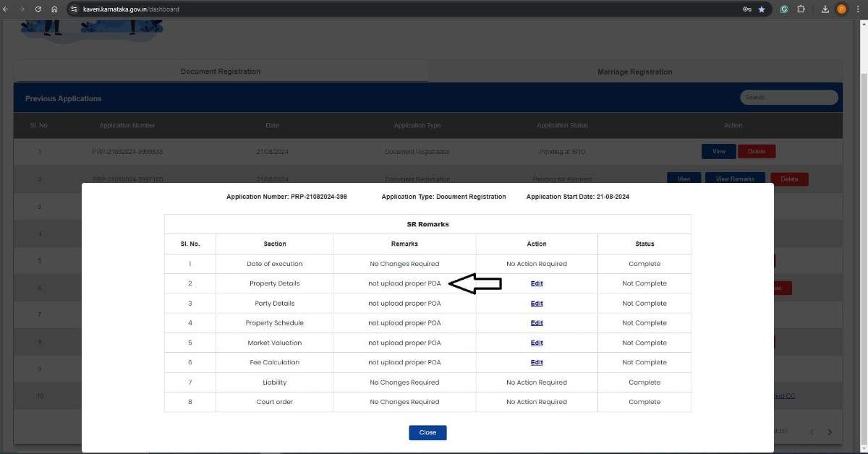Edit the Party Details section
The image size is (868, 454).
point(537,304)
